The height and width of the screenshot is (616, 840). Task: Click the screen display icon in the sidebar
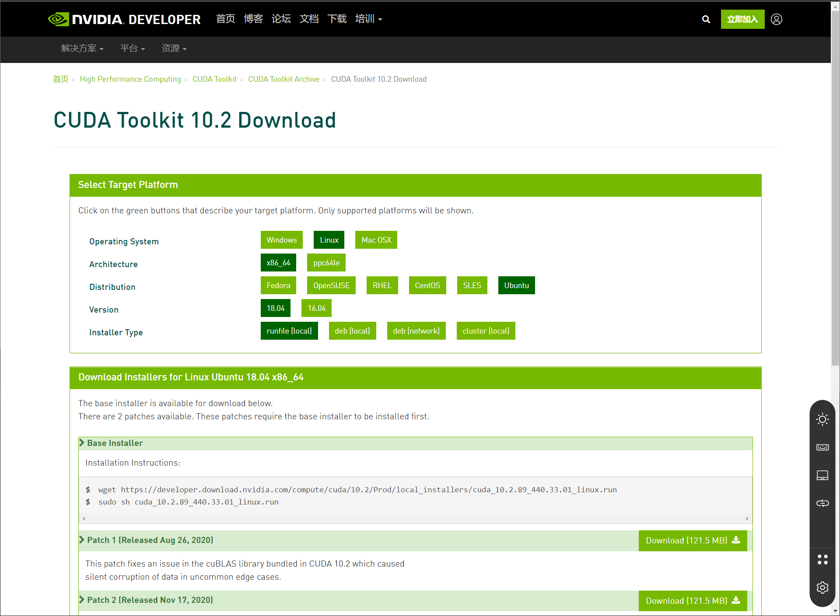tap(822, 475)
